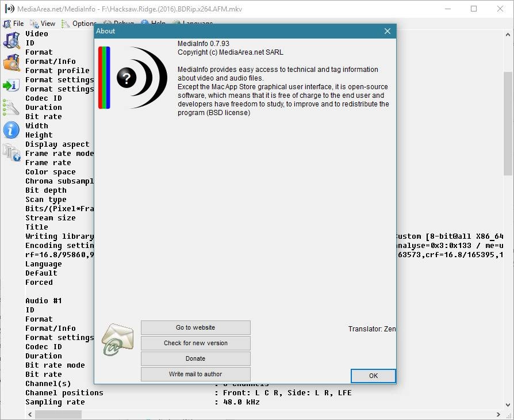Image resolution: width=514 pixels, height=420 pixels.
Task: Click the 'Codec ID' label under Video
Action: click(44, 98)
